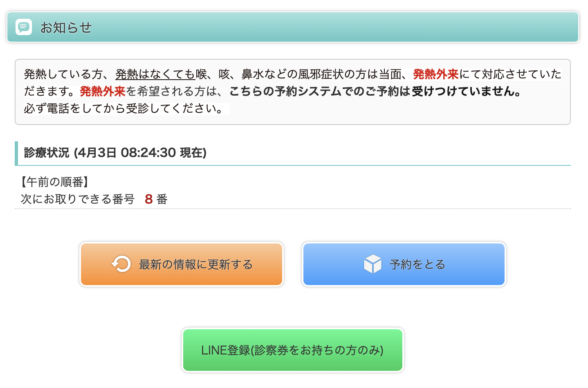Click the red number 8
This screenshot has height=388, width=588.
click(148, 199)
